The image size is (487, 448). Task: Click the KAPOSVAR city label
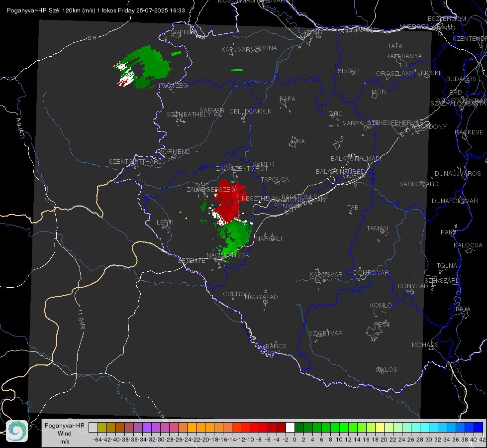[x=326, y=274]
